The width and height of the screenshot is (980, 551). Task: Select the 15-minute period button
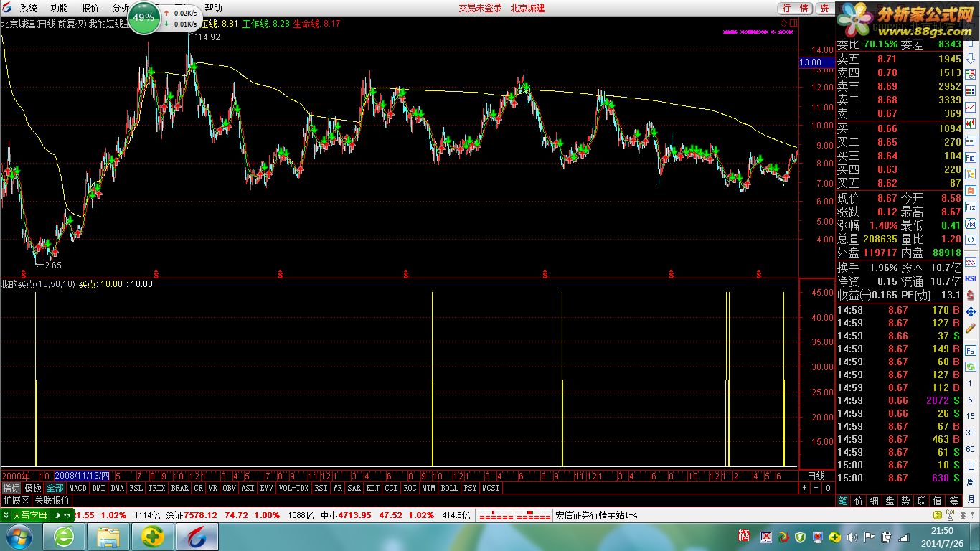point(971,416)
